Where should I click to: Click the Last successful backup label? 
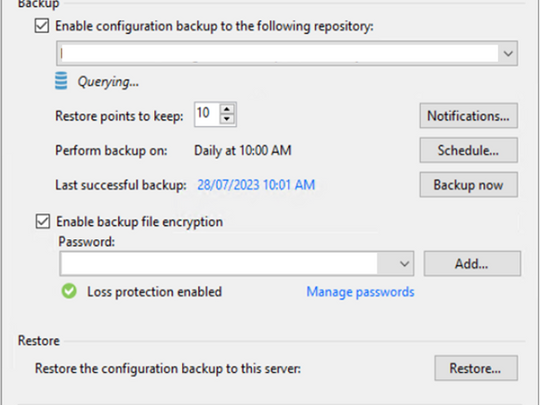click(121, 185)
